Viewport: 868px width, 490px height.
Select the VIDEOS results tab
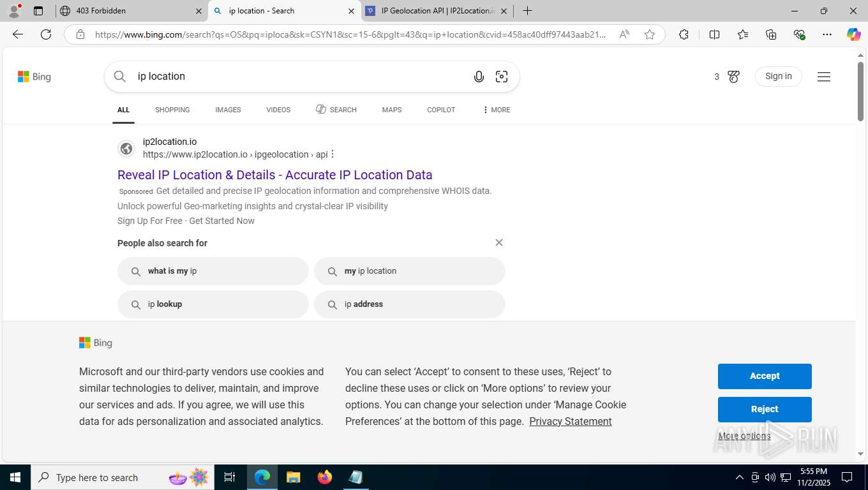[x=278, y=110]
